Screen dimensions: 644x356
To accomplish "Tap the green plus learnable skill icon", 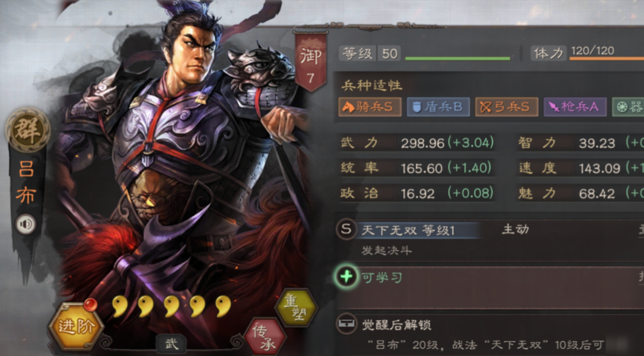I will coord(346,276).
